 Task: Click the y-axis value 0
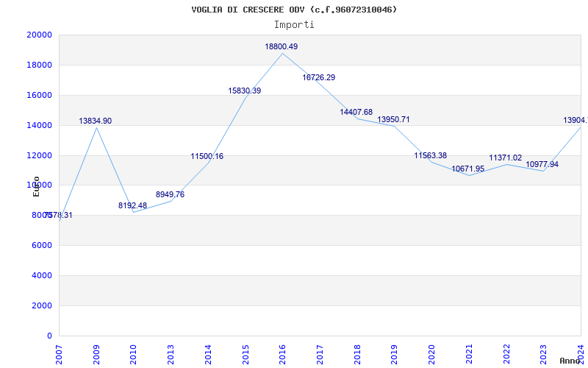(x=49, y=336)
